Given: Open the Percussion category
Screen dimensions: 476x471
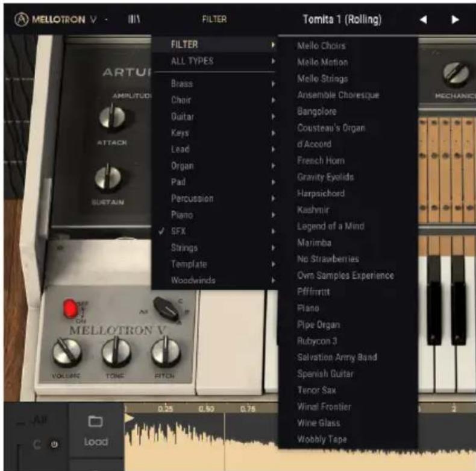Looking at the screenshot, I should (x=215, y=198).
